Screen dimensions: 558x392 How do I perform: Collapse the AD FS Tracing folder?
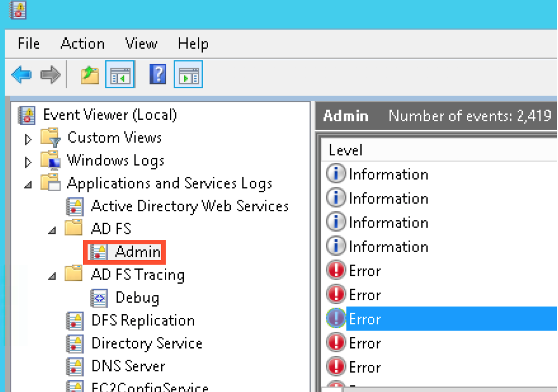pos(53,276)
